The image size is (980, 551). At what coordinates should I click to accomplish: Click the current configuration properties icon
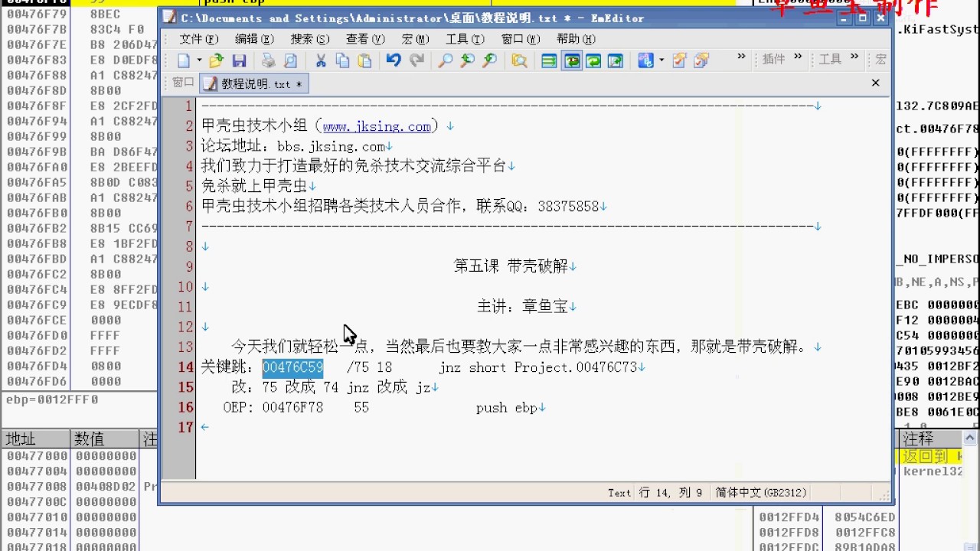point(680,60)
